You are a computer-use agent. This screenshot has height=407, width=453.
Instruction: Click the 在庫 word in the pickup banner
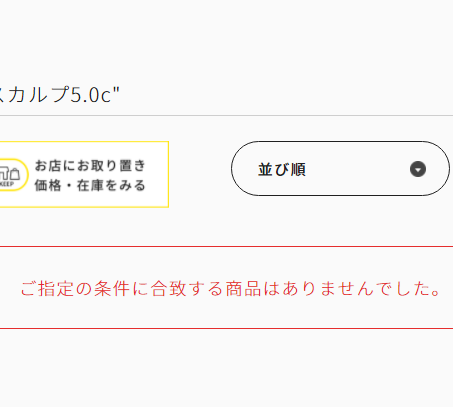90,185
